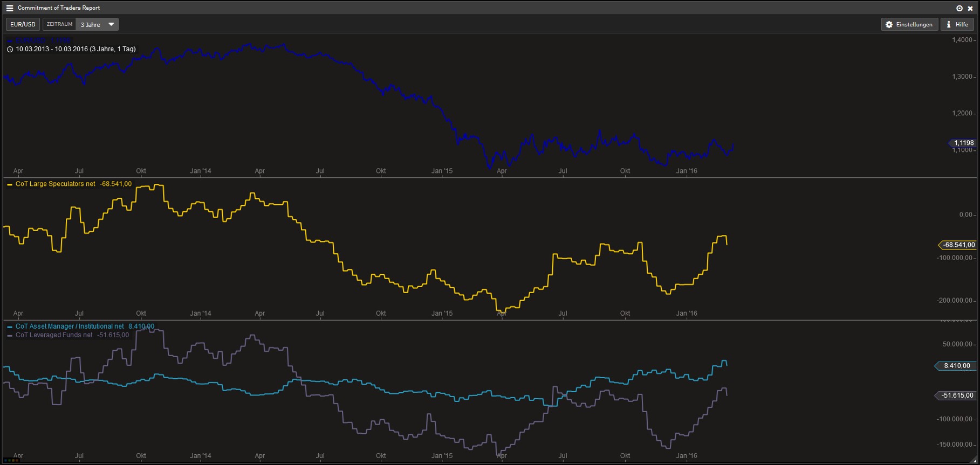Screen dimensions: 980x465
Task: Click the clock icon beside the date range
Action: point(10,49)
